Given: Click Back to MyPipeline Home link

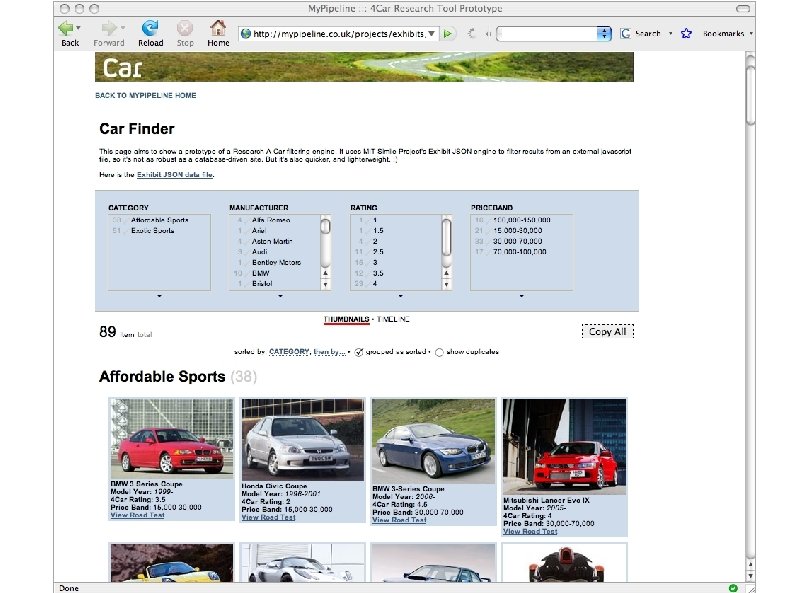Looking at the screenshot, I should click(x=146, y=95).
